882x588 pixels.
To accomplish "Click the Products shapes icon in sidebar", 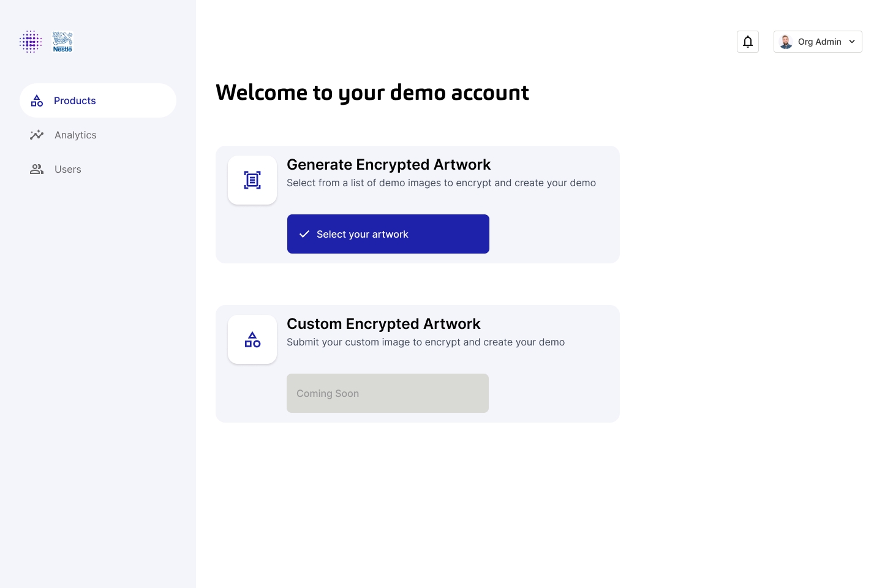I will [x=37, y=101].
